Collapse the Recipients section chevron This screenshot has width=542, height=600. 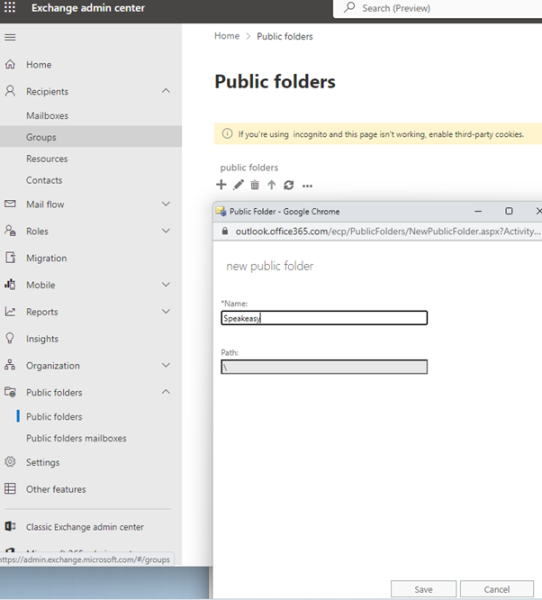point(166,91)
